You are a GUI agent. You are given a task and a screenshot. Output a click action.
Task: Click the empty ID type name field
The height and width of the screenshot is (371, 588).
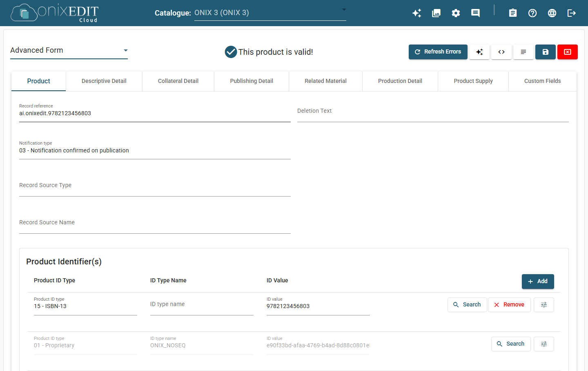coord(202,306)
